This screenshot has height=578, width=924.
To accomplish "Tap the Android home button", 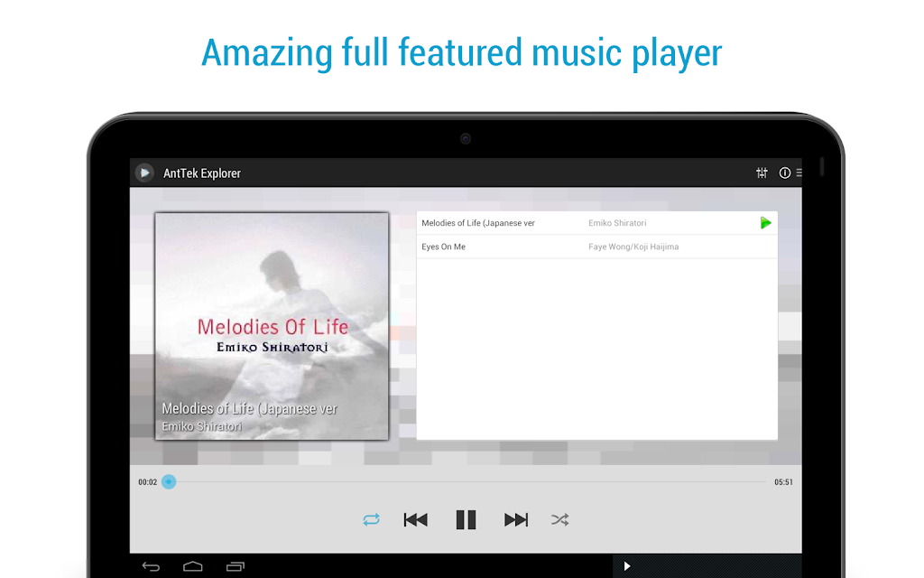I will point(193,567).
